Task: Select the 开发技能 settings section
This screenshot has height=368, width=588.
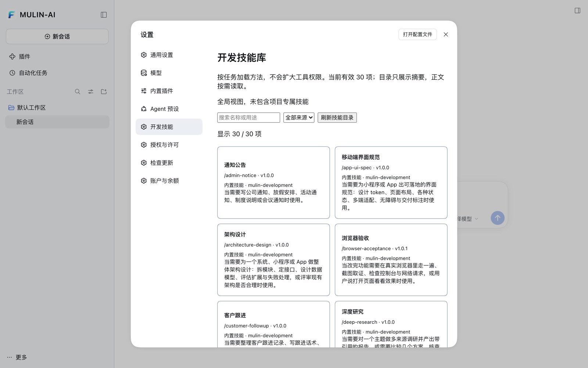Action: coord(169,127)
